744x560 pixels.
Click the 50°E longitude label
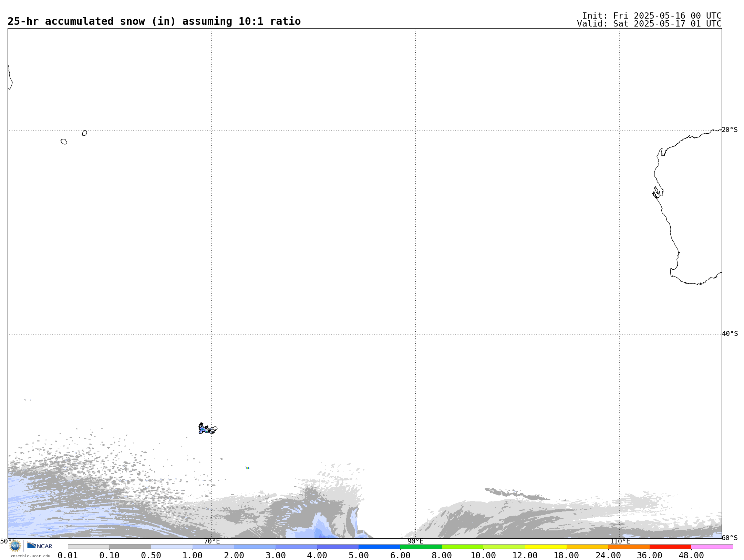click(x=8, y=541)
